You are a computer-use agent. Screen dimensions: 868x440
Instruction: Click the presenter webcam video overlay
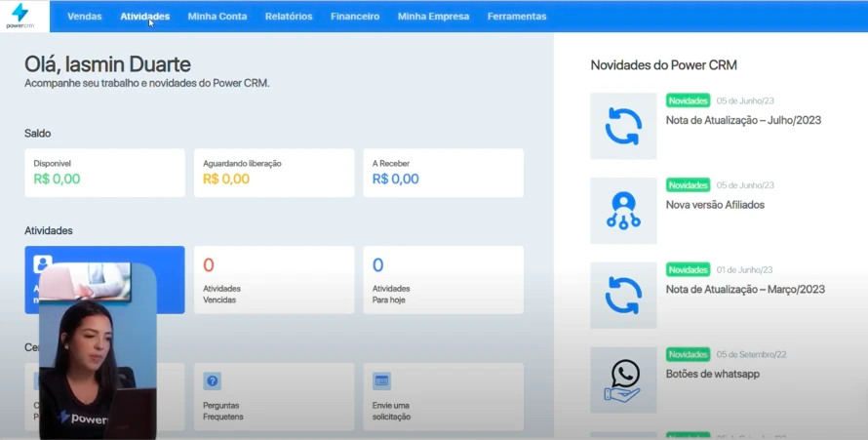[98, 351]
